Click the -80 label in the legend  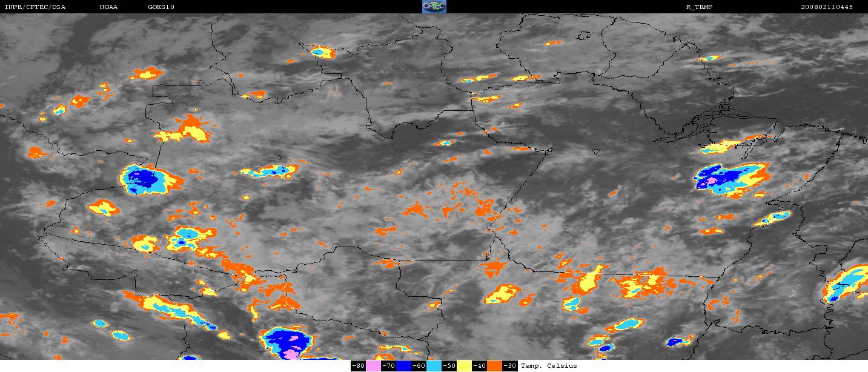coord(358,366)
